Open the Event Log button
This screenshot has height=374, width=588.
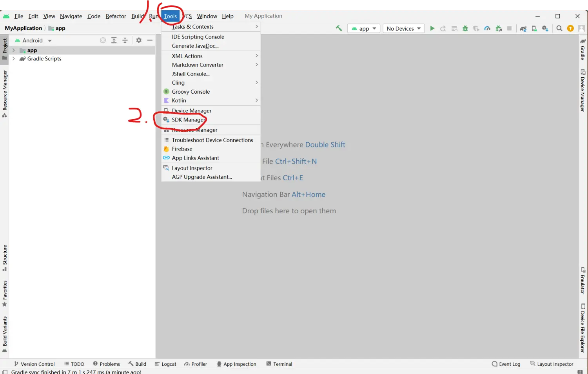coord(506,364)
